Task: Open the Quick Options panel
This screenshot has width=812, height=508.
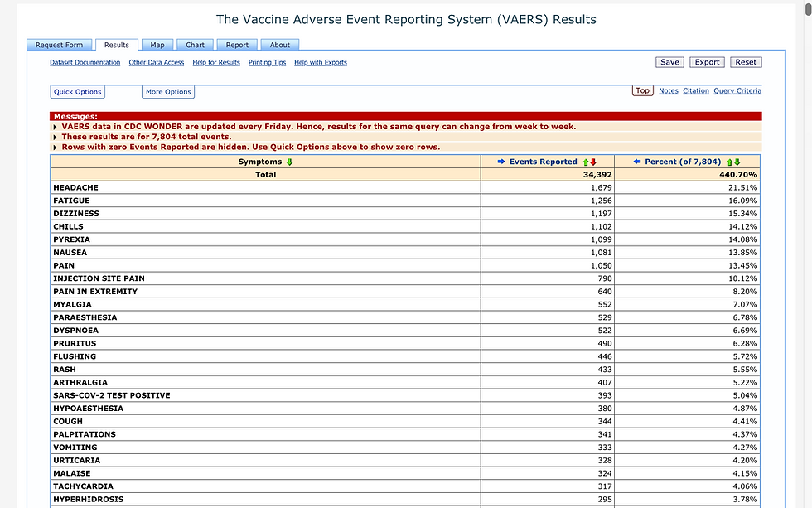Action: click(x=78, y=92)
